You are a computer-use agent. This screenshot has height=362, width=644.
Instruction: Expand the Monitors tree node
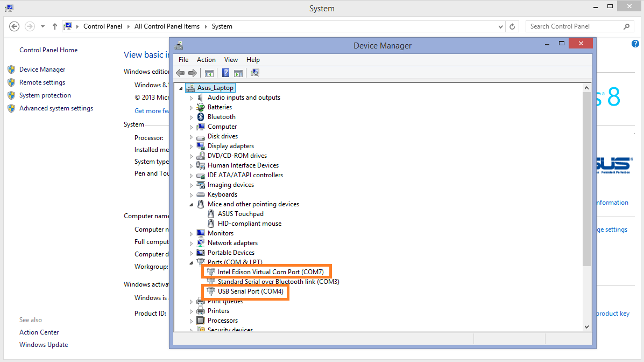coord(191,234)
